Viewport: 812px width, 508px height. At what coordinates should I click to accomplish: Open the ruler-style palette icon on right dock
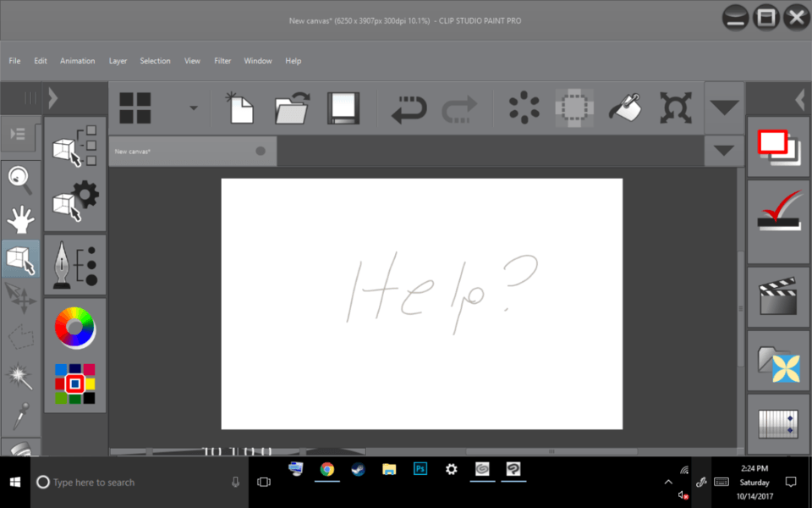778,424
